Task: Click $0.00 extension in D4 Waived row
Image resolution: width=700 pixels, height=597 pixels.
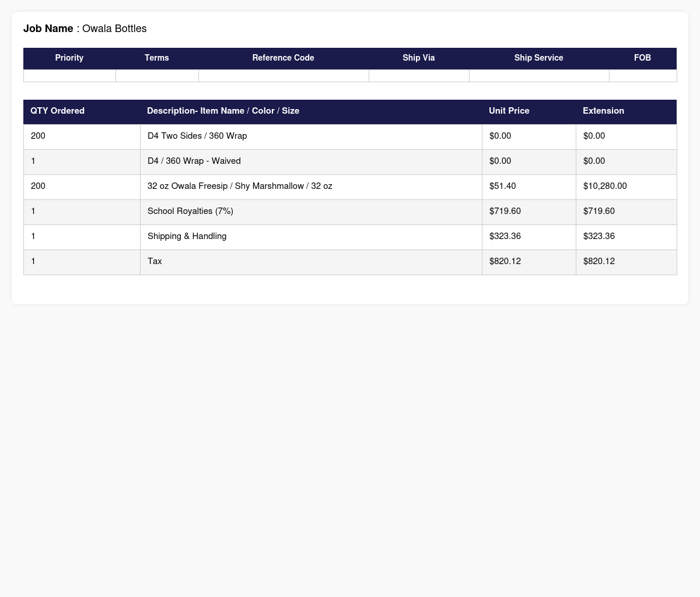Action: [x=594, y=161]
